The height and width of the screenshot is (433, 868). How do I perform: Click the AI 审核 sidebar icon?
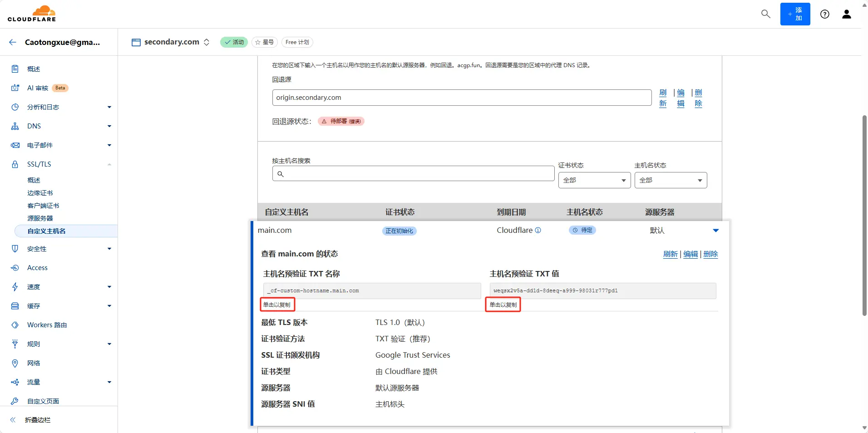pos(15,88)
